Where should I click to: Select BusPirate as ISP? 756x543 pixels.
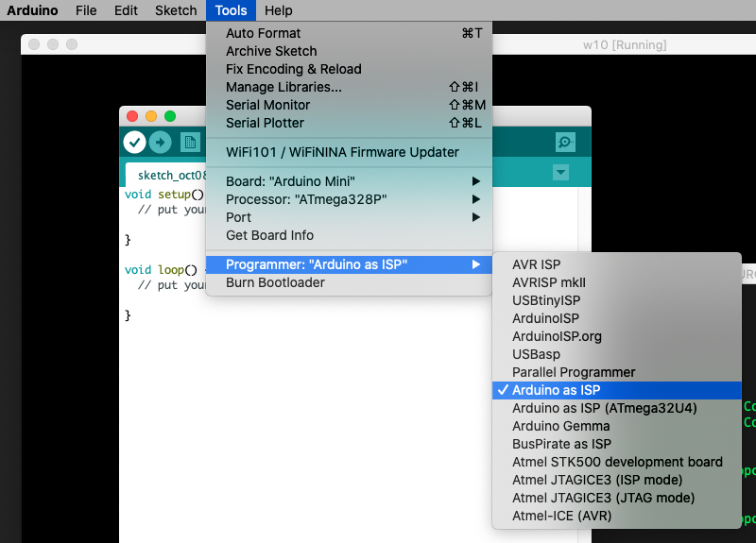click(617, 444)
